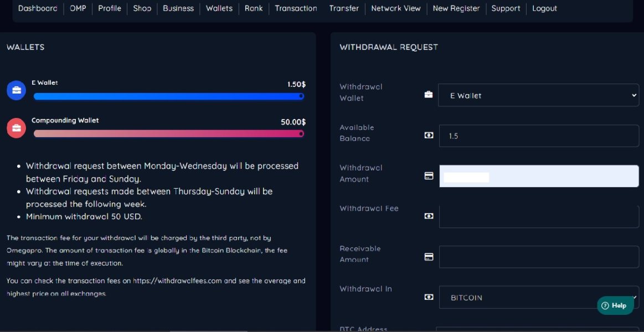644x332 pixels.
Task: Open the Help chat button
Action: point(615,305)
